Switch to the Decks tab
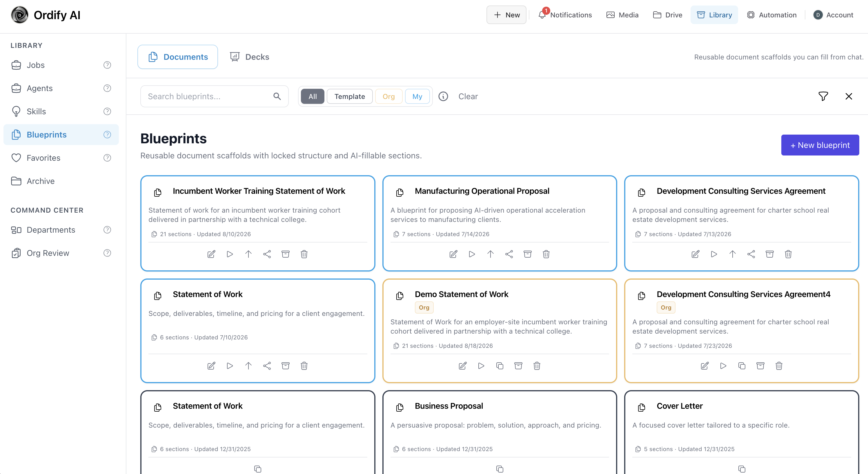Screen dimensions: 868x474 coord(249,57)
